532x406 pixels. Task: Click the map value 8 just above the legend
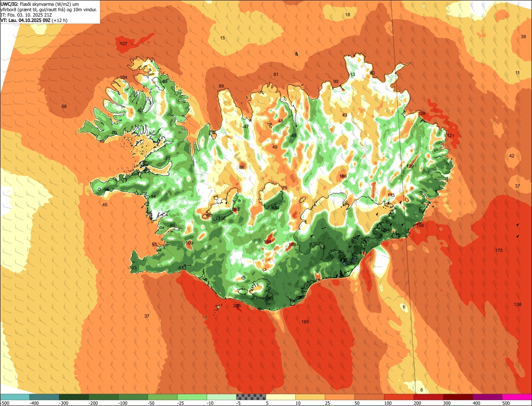[421, 390]
